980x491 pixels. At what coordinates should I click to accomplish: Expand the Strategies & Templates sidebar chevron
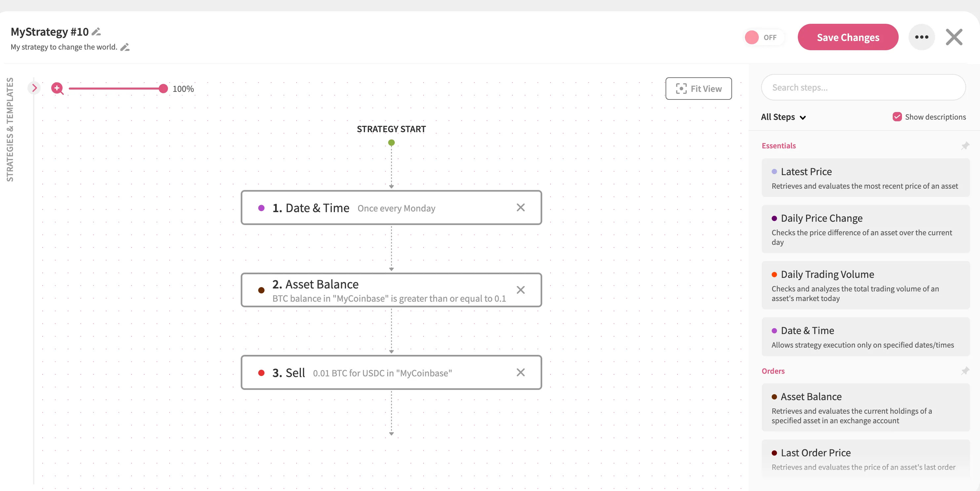tap(34, 88)
